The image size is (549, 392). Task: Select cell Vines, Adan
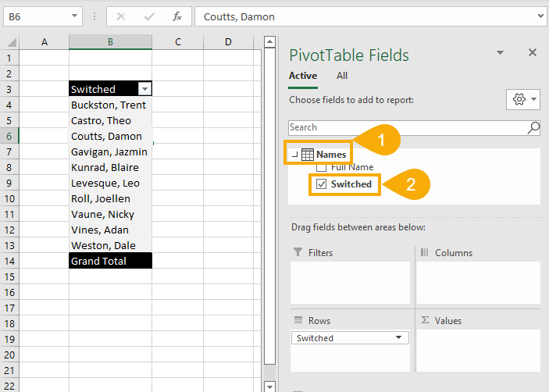[x=110, y=230]
